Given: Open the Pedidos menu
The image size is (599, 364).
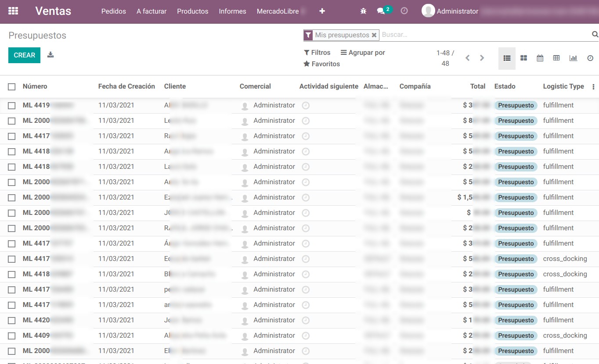Looking at the screenshot, I should coord(113,11).
